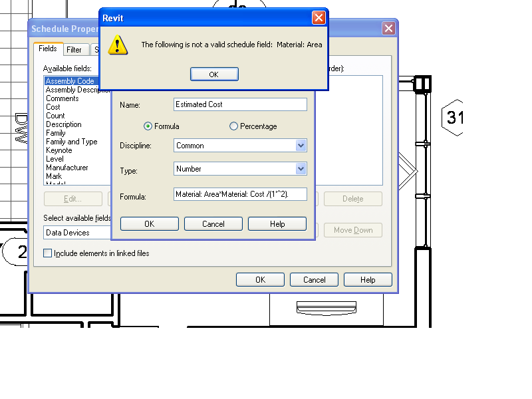
Task: Select Mark in available fields list
Action: (x=54, y=176)
